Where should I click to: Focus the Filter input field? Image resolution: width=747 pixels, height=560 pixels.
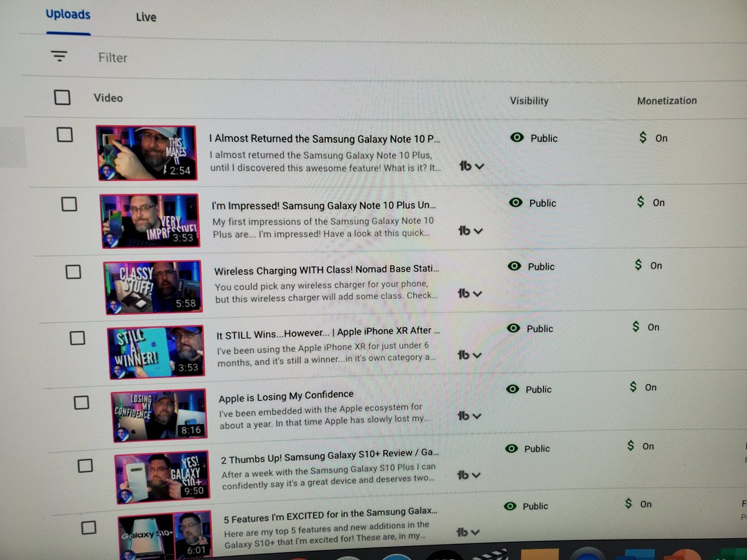tap(113, 58)
